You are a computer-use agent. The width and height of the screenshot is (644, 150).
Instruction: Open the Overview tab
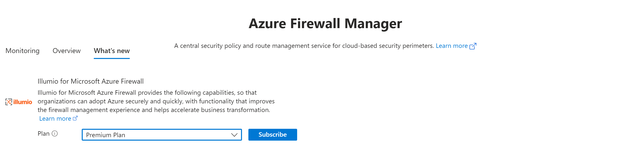coord(66,51)
